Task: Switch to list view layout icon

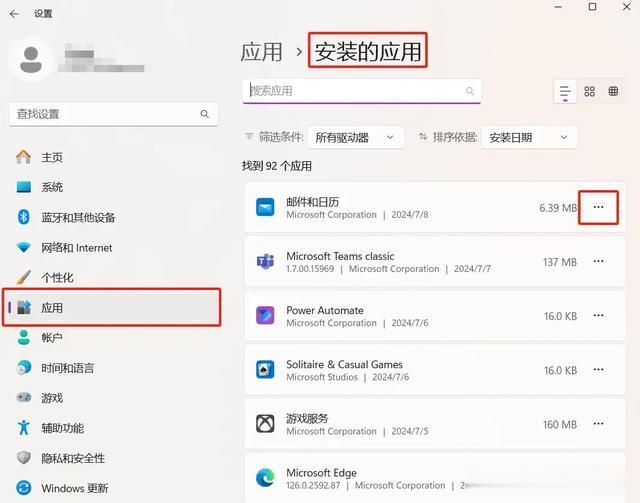Action: click(x=565, y=91)
